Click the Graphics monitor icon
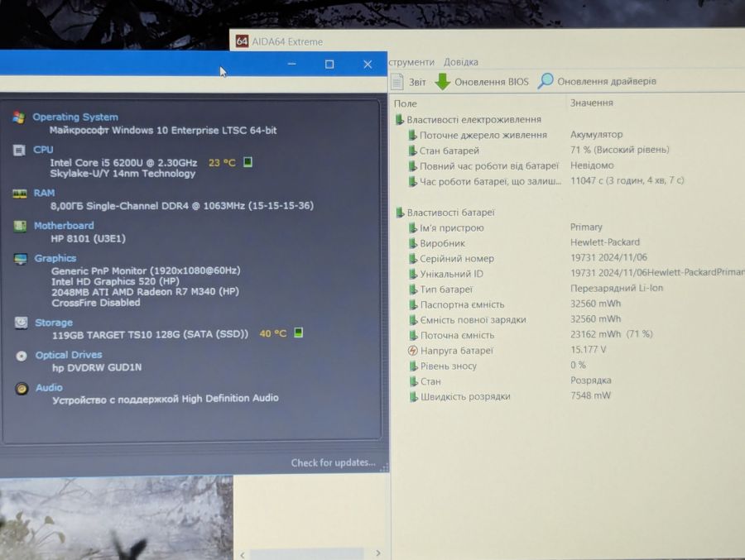This screenshot has height=560, width=745. tap(21, 259)
